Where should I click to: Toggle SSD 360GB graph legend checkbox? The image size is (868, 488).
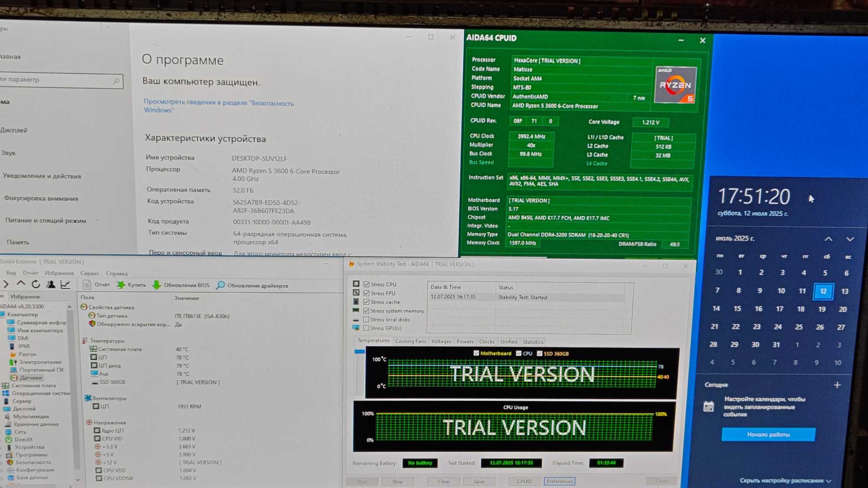point(539,354)
